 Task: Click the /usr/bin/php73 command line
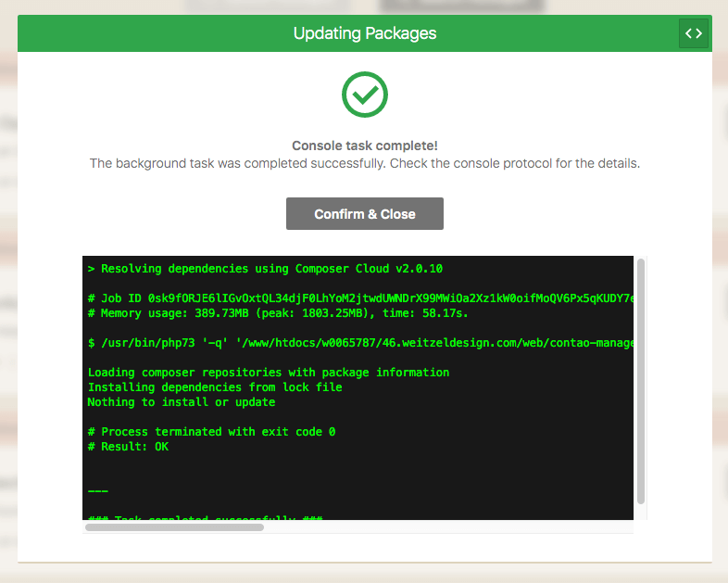tap(361, 343)
